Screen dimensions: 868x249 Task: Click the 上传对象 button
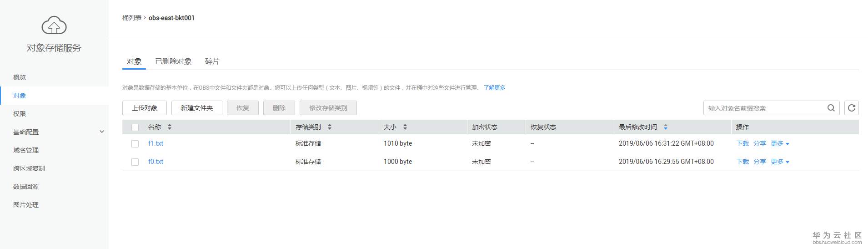145,108
